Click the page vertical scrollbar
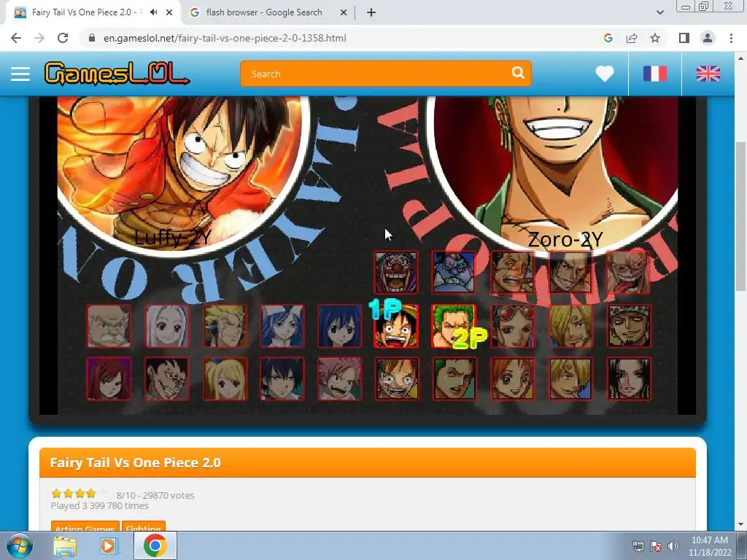Image resolution: width=747 pixels, height=560 pixels. [740, 217]
